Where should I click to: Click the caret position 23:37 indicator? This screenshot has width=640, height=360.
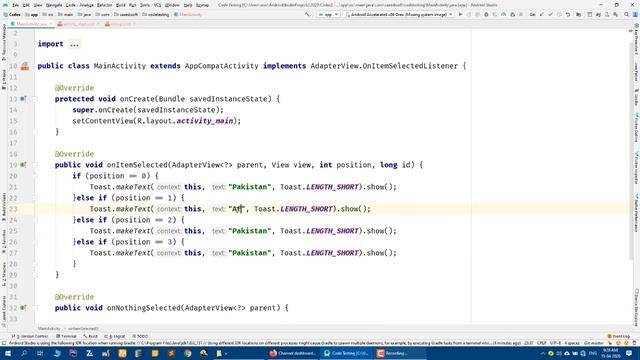(529, 343)
